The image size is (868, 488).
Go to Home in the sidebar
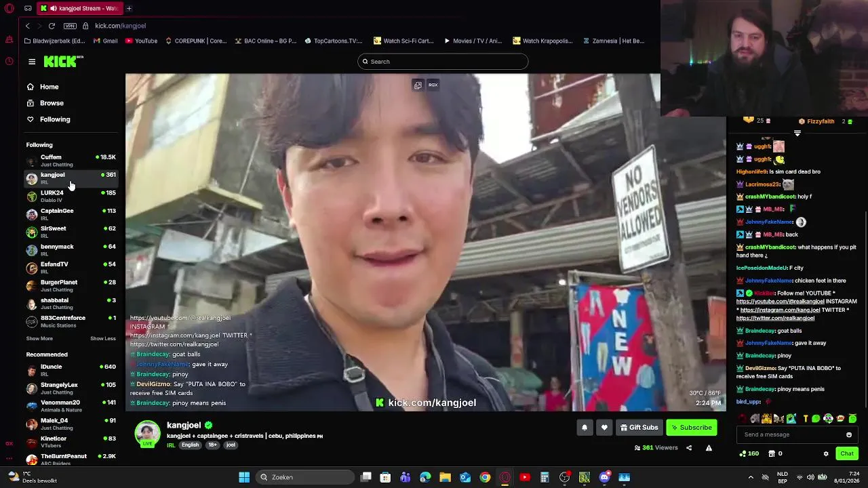pyautogui.click(x=43, y=87)
